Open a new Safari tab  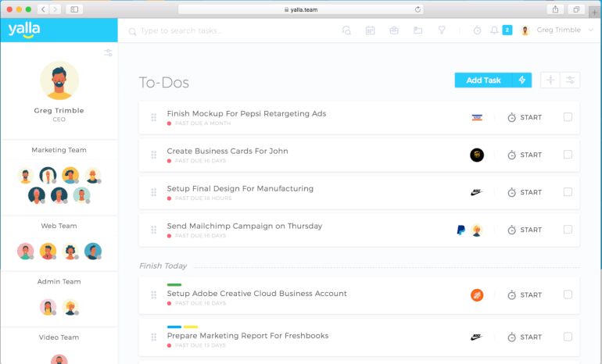point(594,12)
